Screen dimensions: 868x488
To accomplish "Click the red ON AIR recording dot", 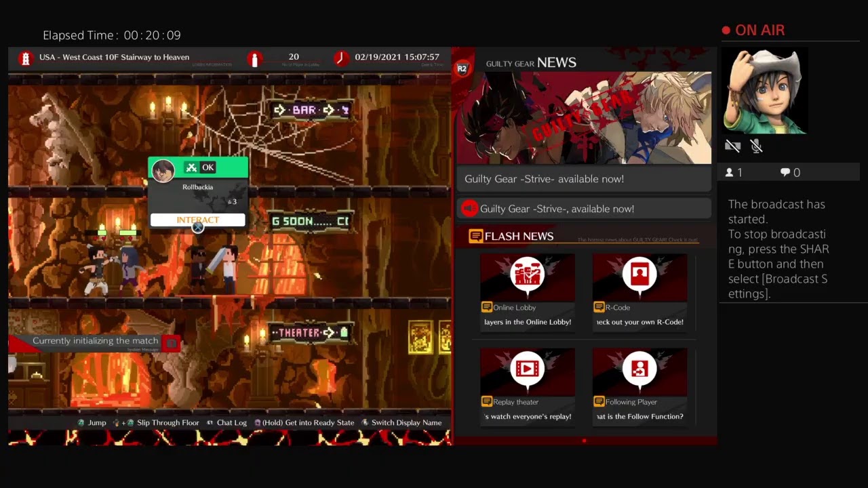I will pyautogui.click(x=726, y=30).
